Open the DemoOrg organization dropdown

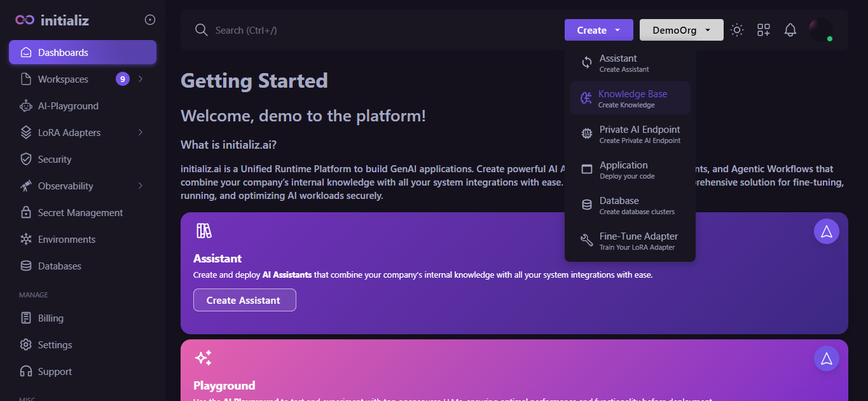point(681,30)
